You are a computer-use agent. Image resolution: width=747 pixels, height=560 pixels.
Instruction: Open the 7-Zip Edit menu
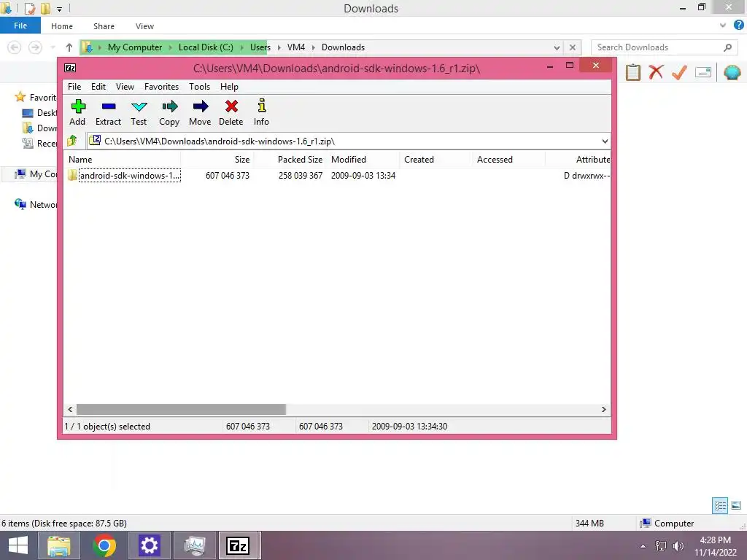click(98, 87)
